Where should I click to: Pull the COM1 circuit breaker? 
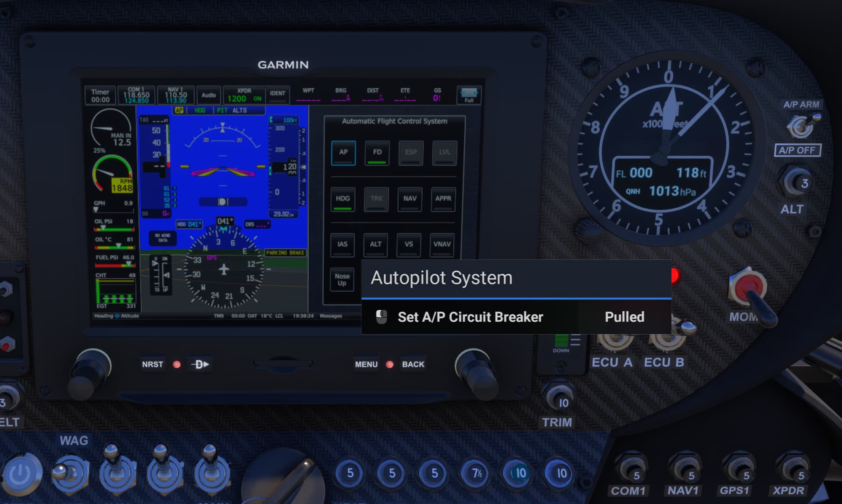click(631, 469)
